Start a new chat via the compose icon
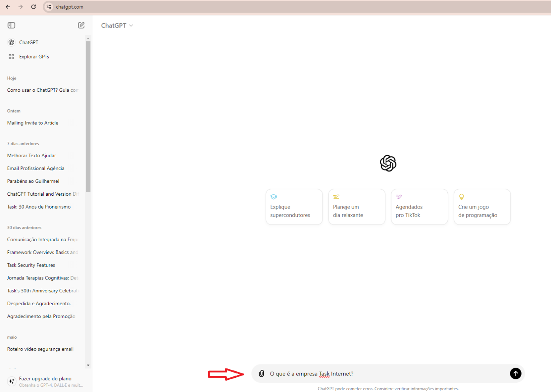 [81, 25]
